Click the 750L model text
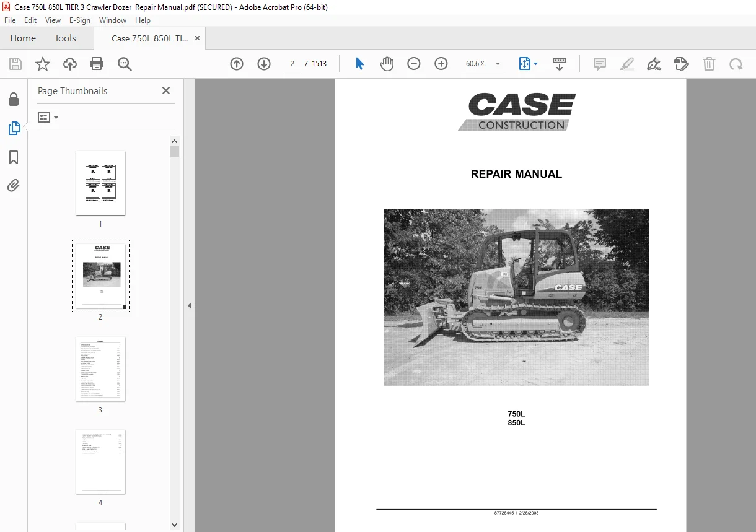756x532 pixels. tap(516, 414)
